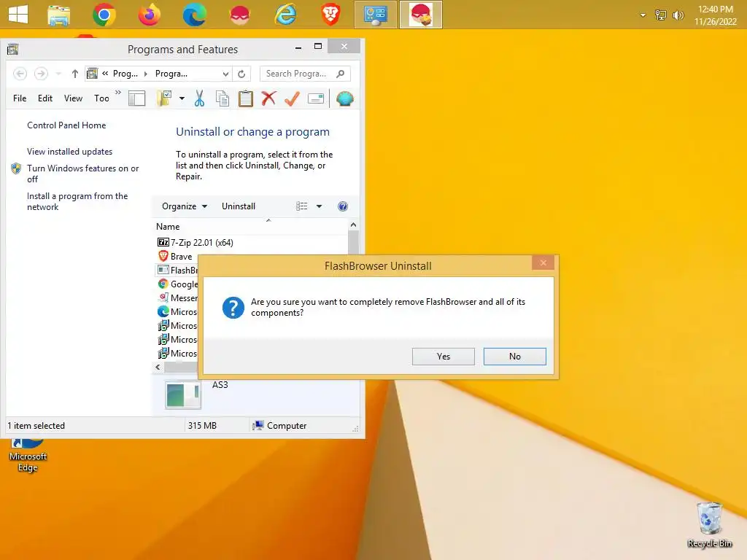Show hidden system tray icons
Image resolution: width=747 pixels, height=560 pixels.
pos(643,15)
